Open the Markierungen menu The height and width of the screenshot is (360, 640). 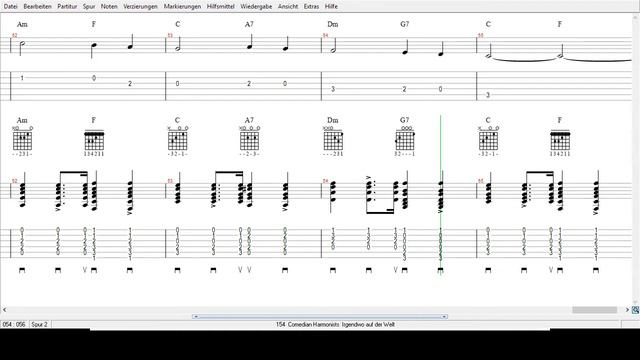[182, 7]
